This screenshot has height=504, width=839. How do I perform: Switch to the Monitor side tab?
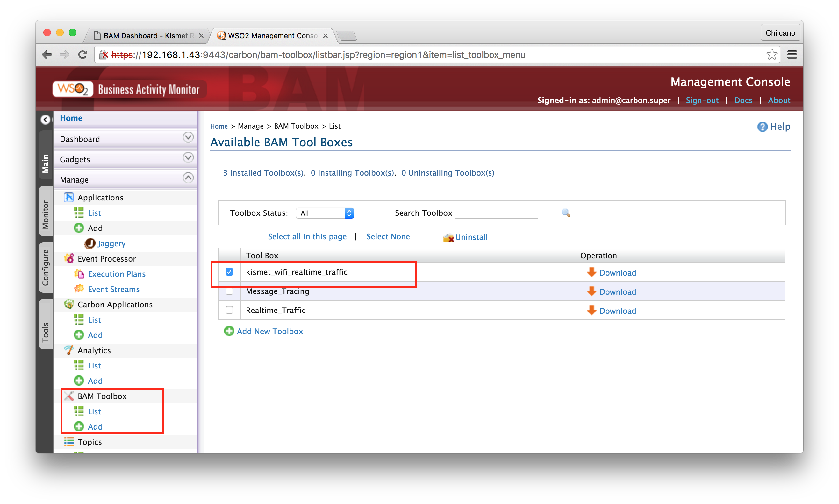point(46,215)
